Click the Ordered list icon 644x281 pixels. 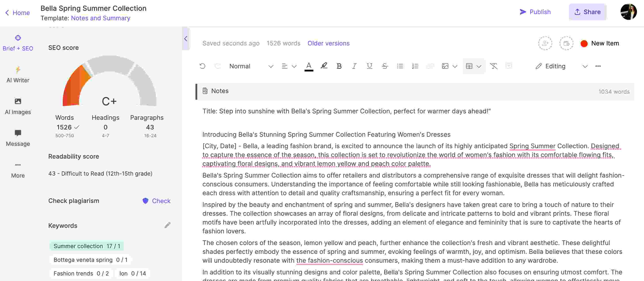[x=415, y=66]
